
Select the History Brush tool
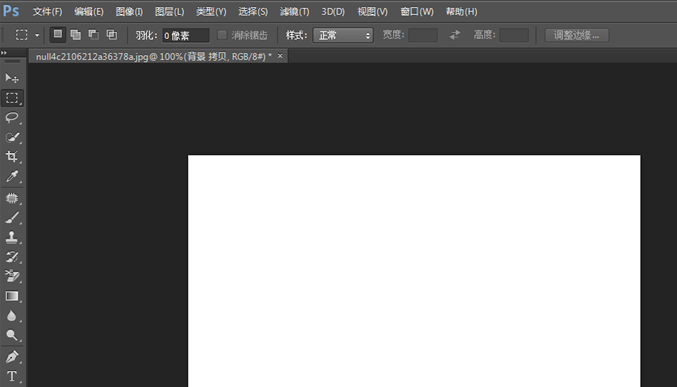tap(12, 257)
